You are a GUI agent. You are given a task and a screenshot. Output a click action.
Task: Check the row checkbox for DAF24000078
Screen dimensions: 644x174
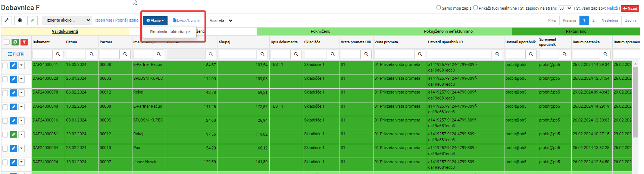click(5, 93)
